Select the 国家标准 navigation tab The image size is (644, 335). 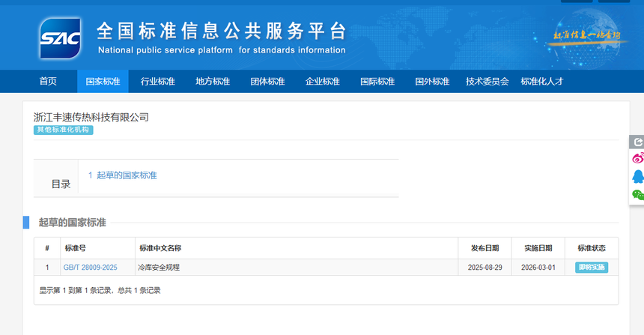point(103,82)
